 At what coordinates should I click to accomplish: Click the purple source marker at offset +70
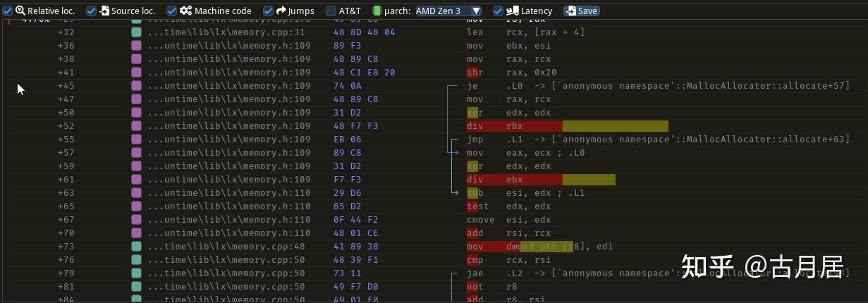[136, 233]
